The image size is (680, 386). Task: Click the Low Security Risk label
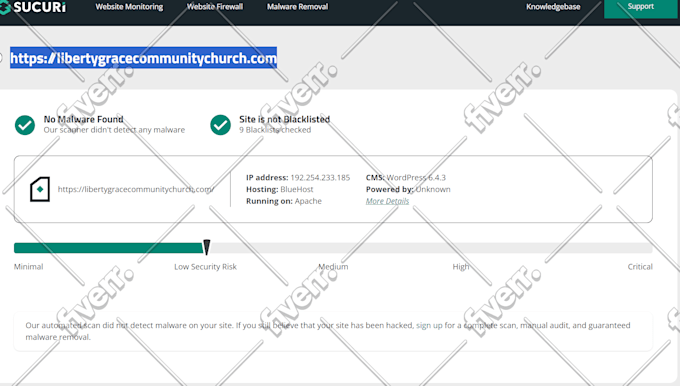(206, 266)
